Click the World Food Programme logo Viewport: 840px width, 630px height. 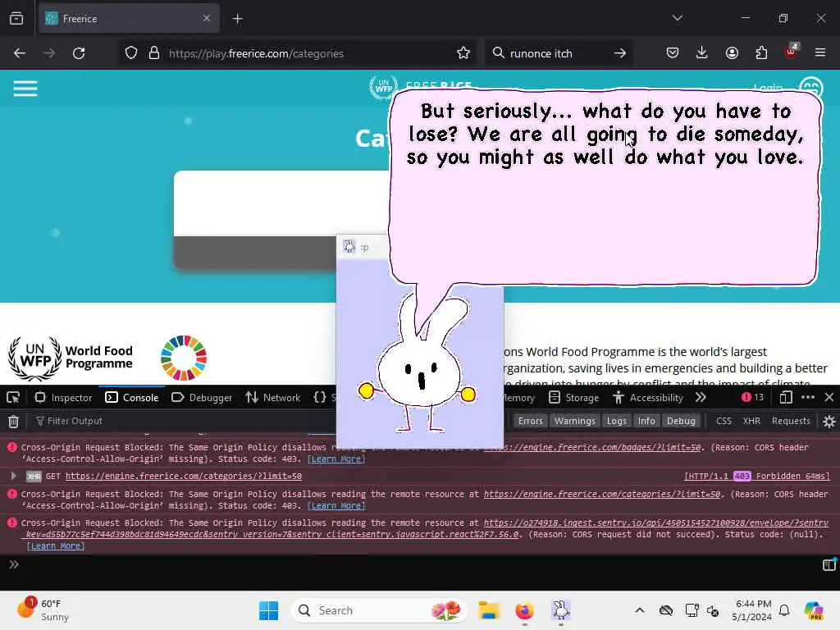[71, 358]
